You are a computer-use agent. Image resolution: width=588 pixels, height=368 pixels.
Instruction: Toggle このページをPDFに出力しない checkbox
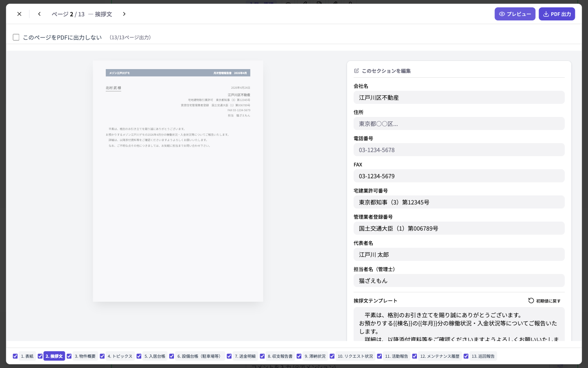point(16,37)
